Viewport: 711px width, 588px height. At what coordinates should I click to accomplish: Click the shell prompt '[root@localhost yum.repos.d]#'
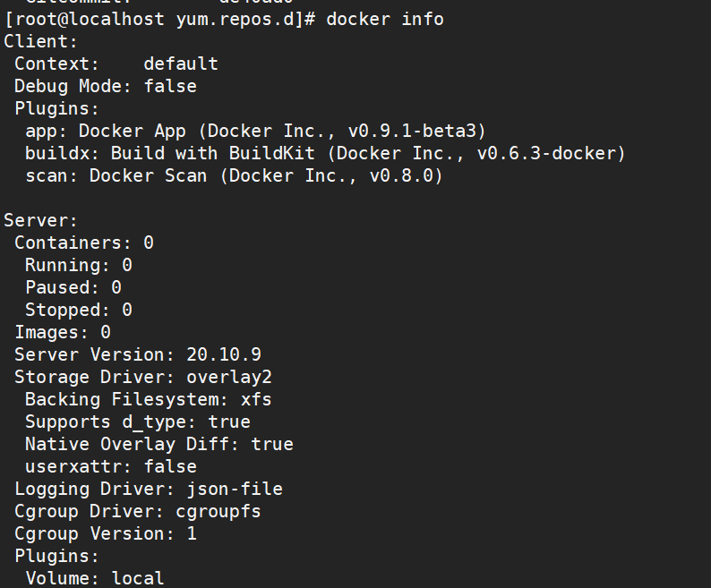pos(159,19)
